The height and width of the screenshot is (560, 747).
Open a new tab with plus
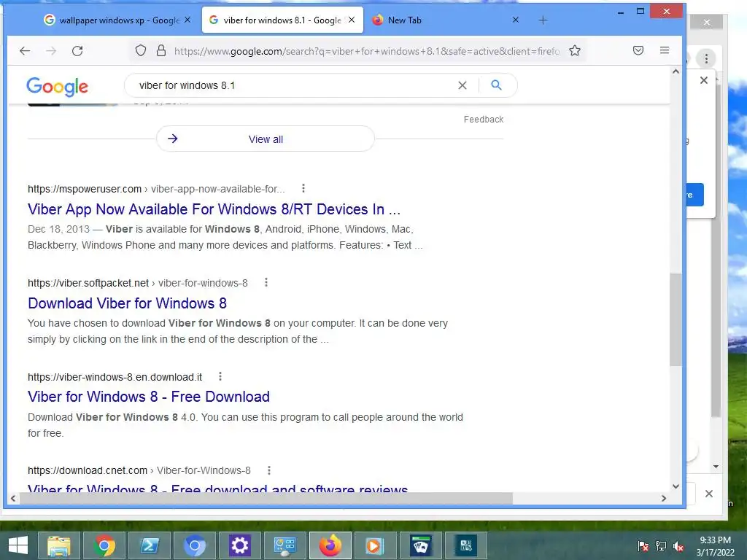tap(543, 20)
